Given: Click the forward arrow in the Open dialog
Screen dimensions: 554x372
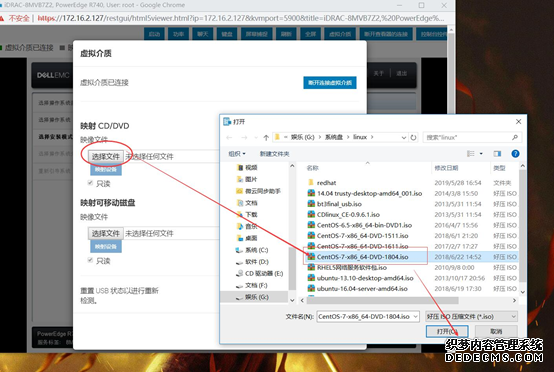Looking at the screenshot, I should [244, 137].
